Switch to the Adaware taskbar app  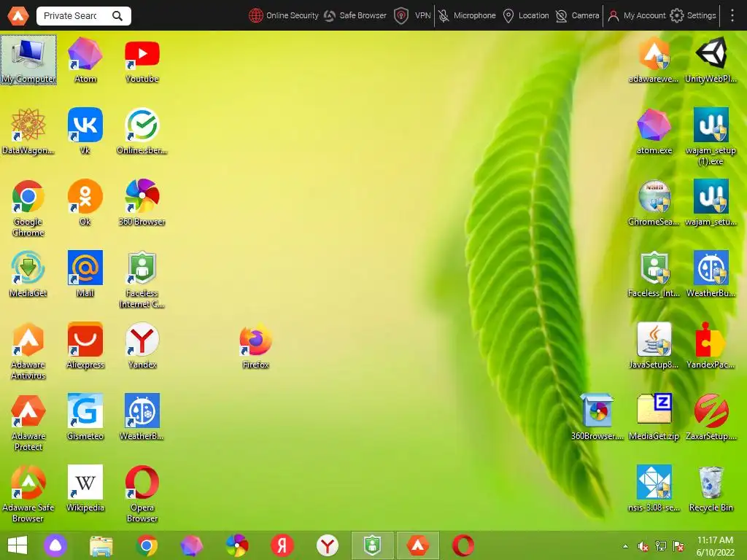418,545
